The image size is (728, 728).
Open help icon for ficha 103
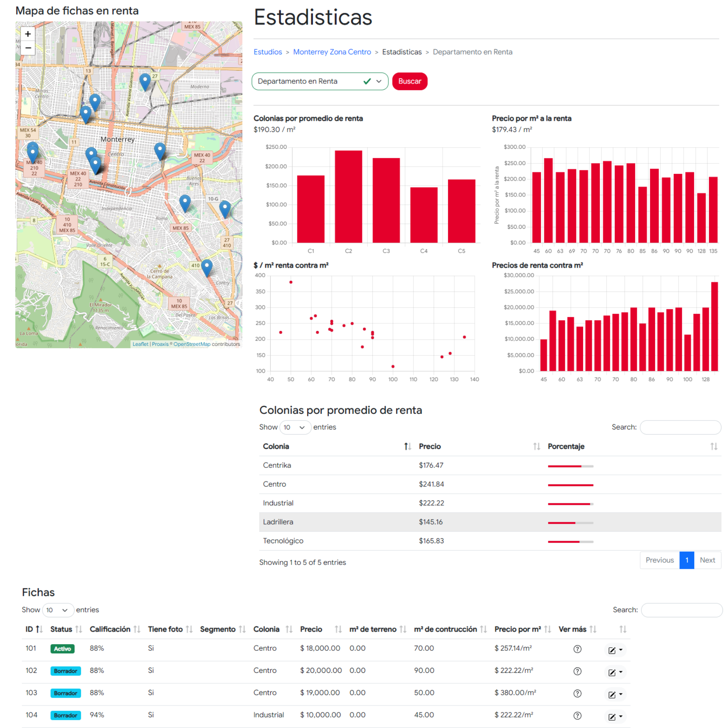[577, 693]
